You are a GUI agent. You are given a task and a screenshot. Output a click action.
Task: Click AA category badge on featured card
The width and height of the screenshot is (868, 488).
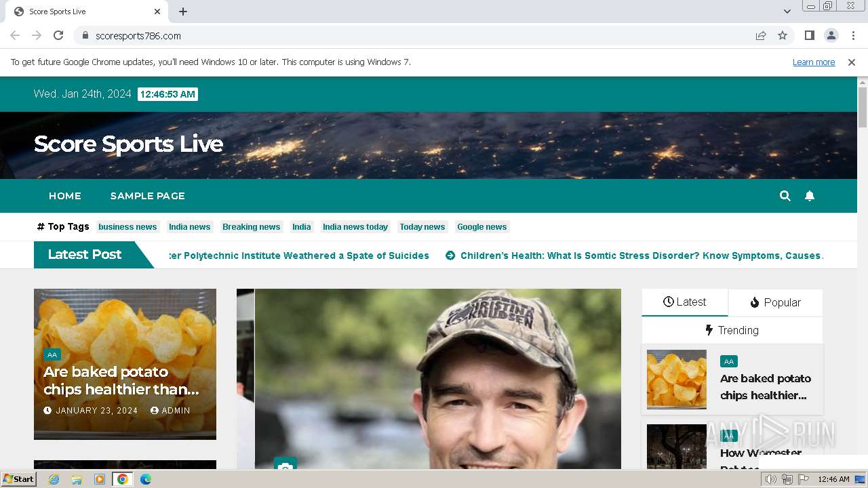point(52,354)
